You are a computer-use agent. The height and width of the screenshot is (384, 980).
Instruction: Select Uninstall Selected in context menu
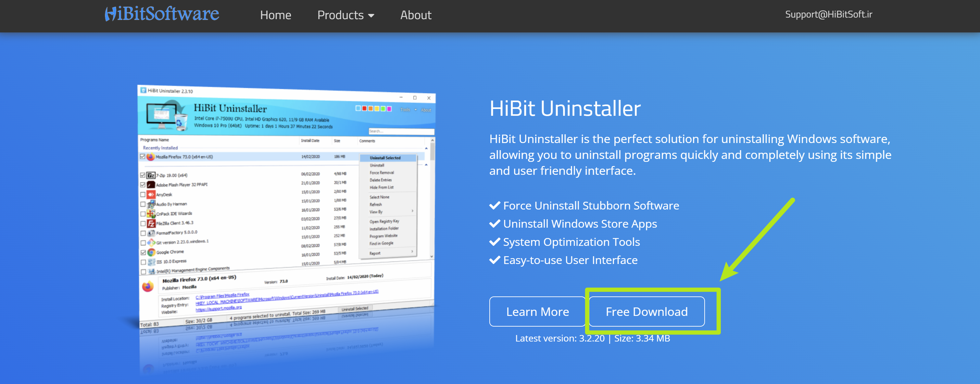pyautogui.click(x=388, y=158)
